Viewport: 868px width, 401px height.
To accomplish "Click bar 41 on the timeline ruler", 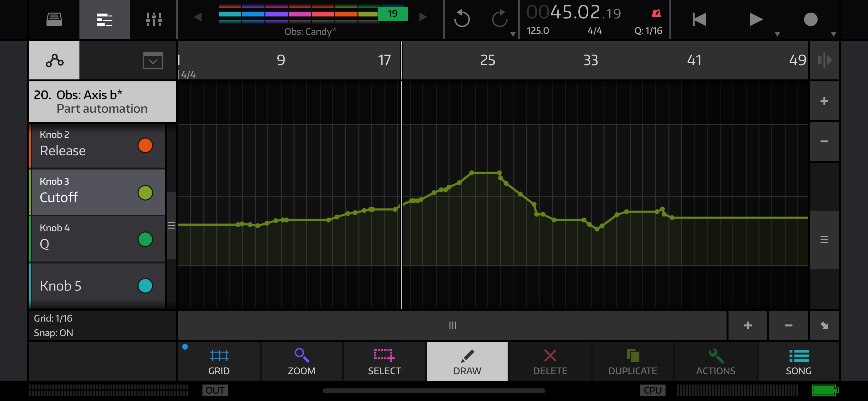I will [x=694, y=60].
